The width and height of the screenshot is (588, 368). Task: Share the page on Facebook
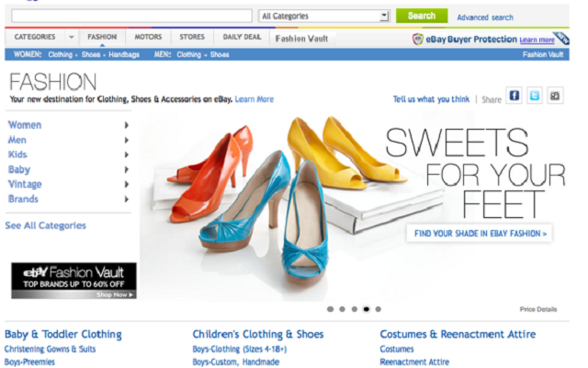pyautogui.click(x=514, y=96)
